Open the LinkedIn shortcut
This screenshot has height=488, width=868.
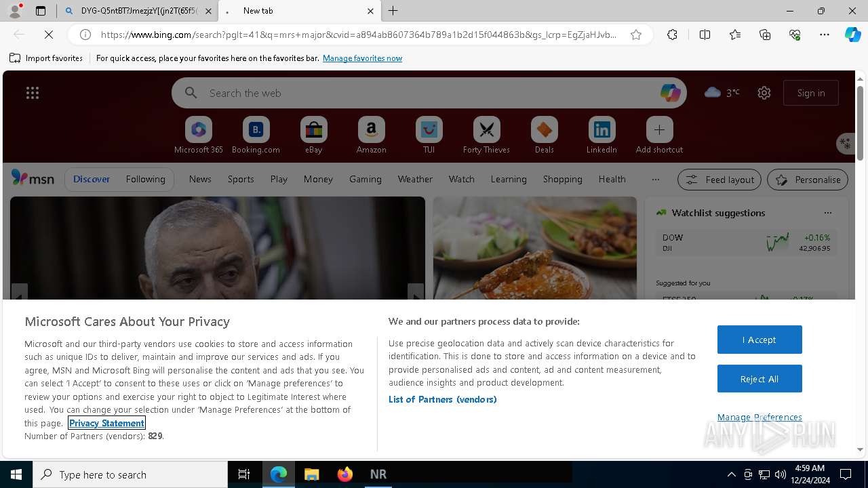click(x=601, y=135)
